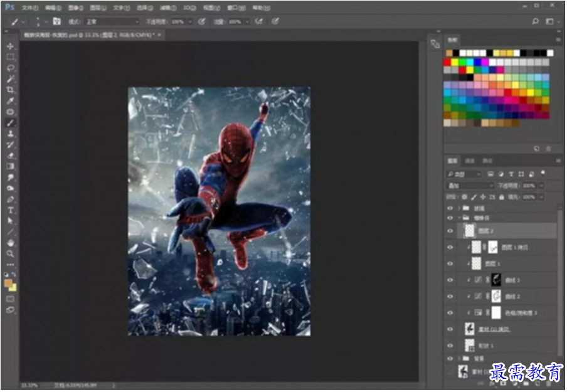Select the History Brush tool
This screenshot has width=567, height=392.
(10, 145)
